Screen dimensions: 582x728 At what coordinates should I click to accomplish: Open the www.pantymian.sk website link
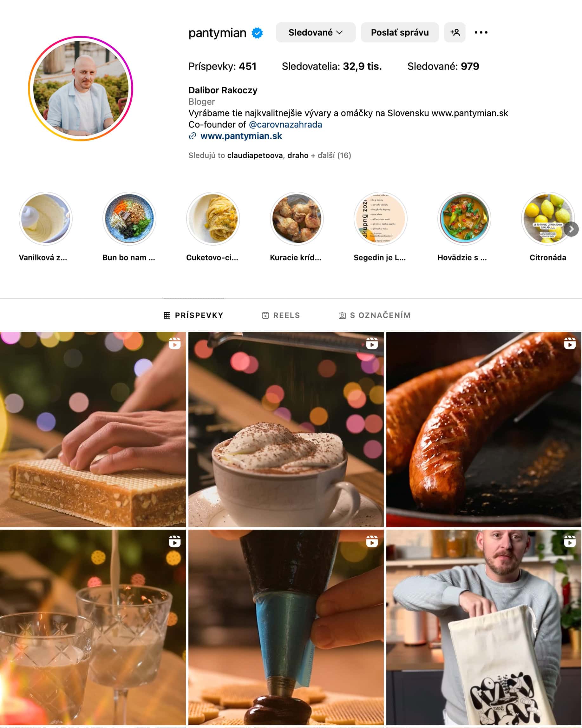pos(241,136)
